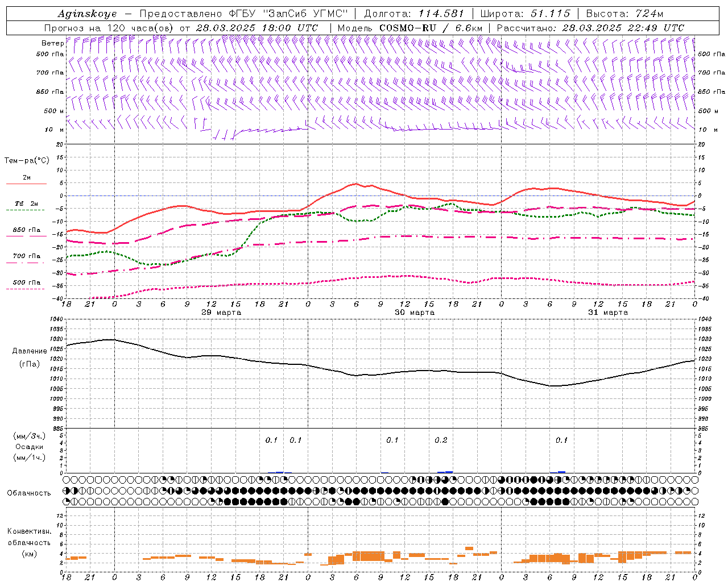Click the '(мм/1ч.)' precipitation unit label
This screenshot has height=582, width=728.
[30, 458]
